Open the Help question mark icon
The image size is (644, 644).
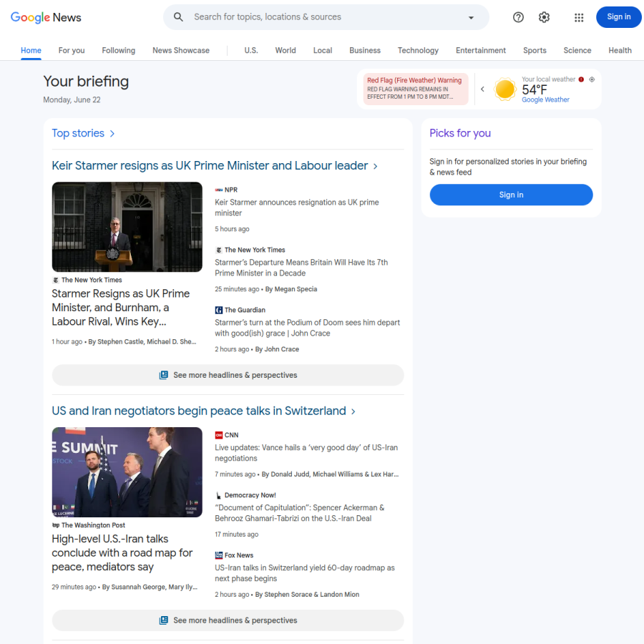click(x=518, y=17)
